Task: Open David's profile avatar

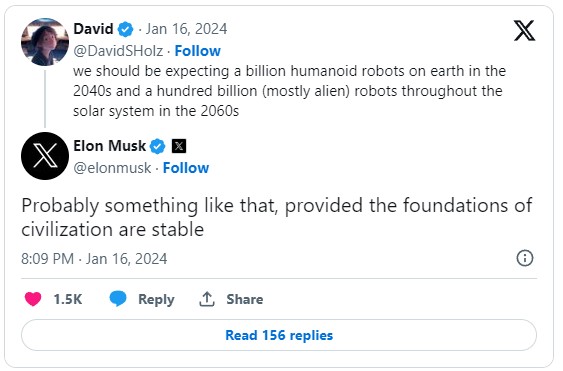Action: pos(45,42)
